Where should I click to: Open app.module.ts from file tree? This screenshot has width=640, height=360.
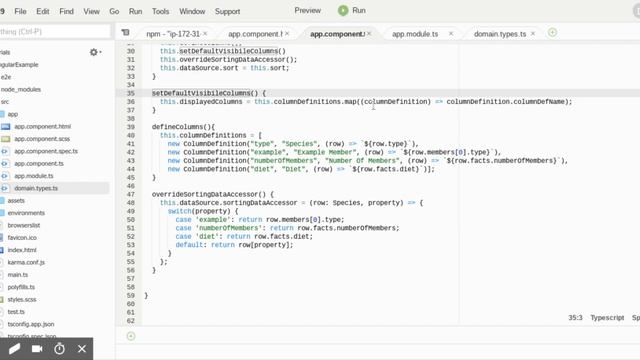pos(34,176)
